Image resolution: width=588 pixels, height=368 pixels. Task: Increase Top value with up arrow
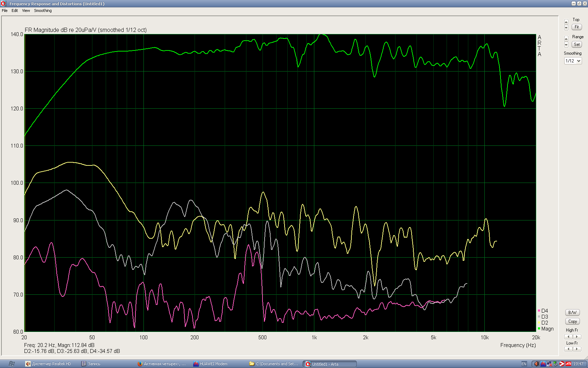(566, 22)
